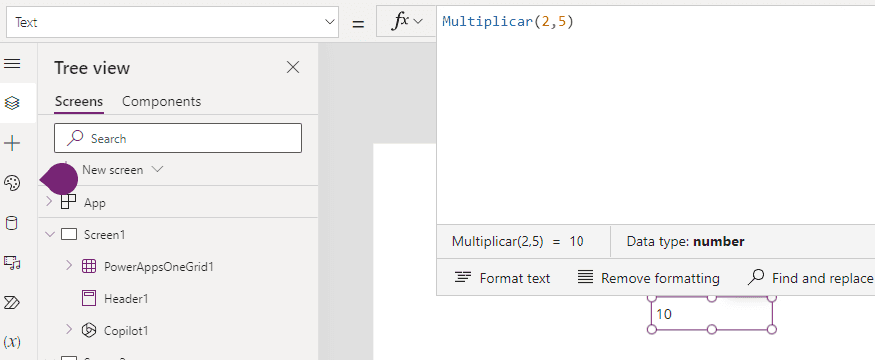The width and height of the screenshot is (875, 360).
Task: Select the Tree view layers icon
Action: (12, 103)
